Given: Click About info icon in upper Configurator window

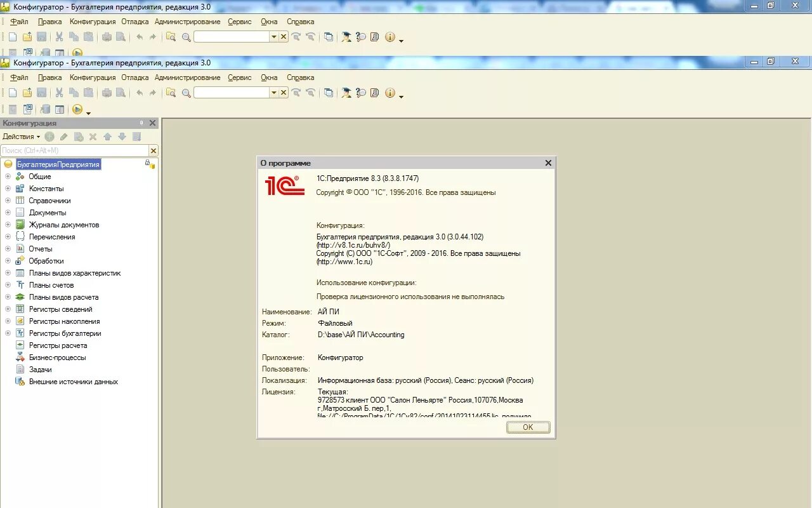Looking at the screenshot, I should tap(390, 37).
